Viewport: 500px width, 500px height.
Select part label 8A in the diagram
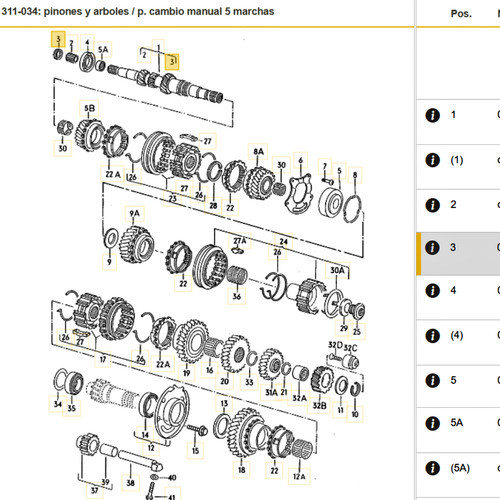tap(258, 152)
